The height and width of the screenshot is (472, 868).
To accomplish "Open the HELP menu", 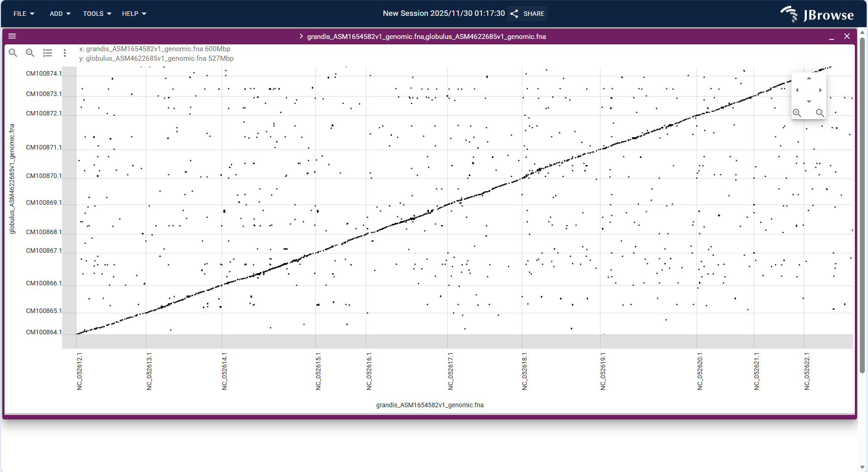I will coord(133,14).
